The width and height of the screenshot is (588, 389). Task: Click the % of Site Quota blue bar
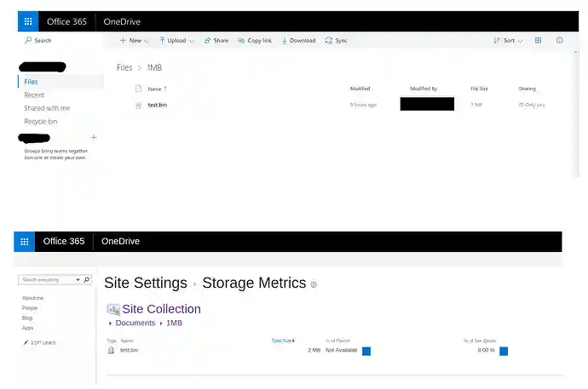tap(504, 352)
